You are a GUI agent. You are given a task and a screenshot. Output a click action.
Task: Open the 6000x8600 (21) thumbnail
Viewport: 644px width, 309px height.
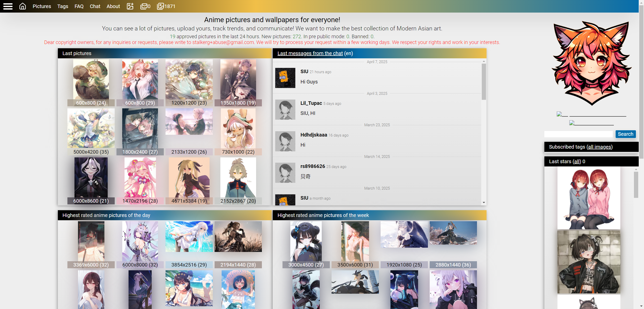pyautogui.click(x=91, y=178)
